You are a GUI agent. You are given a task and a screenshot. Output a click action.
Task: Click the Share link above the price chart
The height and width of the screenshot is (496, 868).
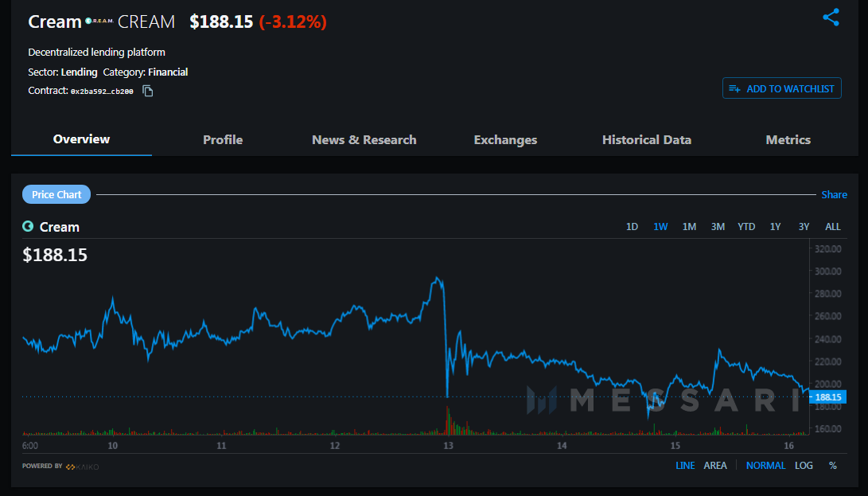(834, 194)
